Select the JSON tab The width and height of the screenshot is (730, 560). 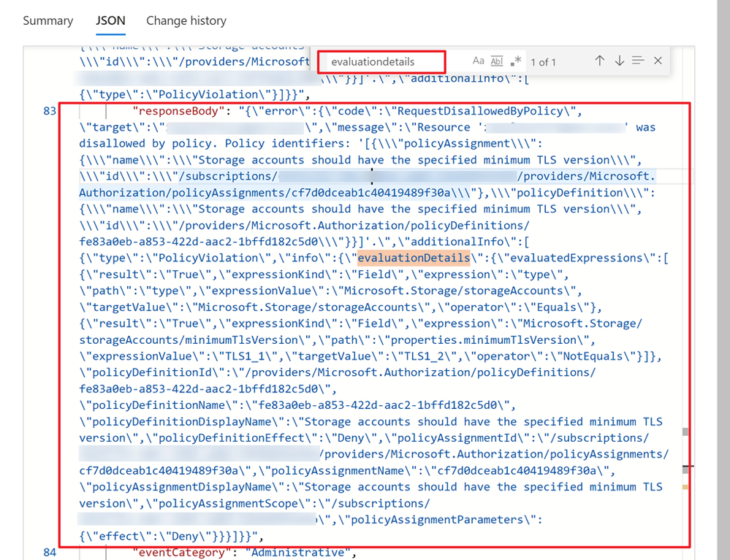[110, 21]
